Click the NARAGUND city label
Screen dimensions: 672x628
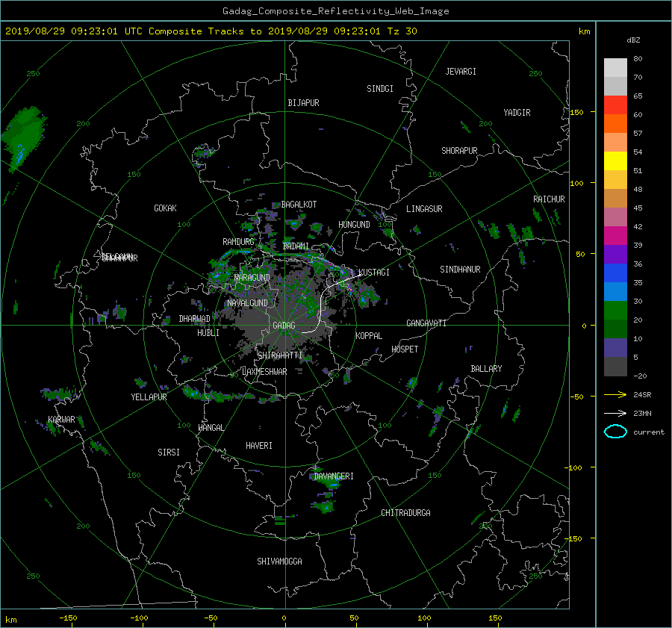point(252,277)
